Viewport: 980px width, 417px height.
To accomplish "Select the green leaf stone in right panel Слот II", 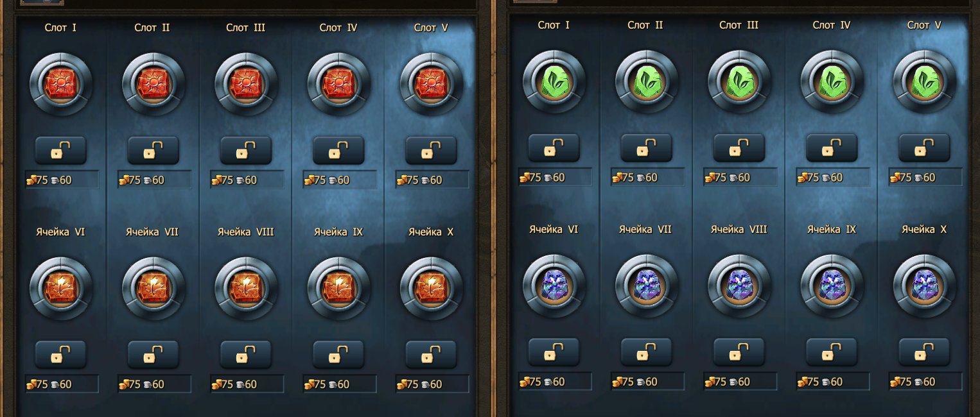I will [647, 81].
